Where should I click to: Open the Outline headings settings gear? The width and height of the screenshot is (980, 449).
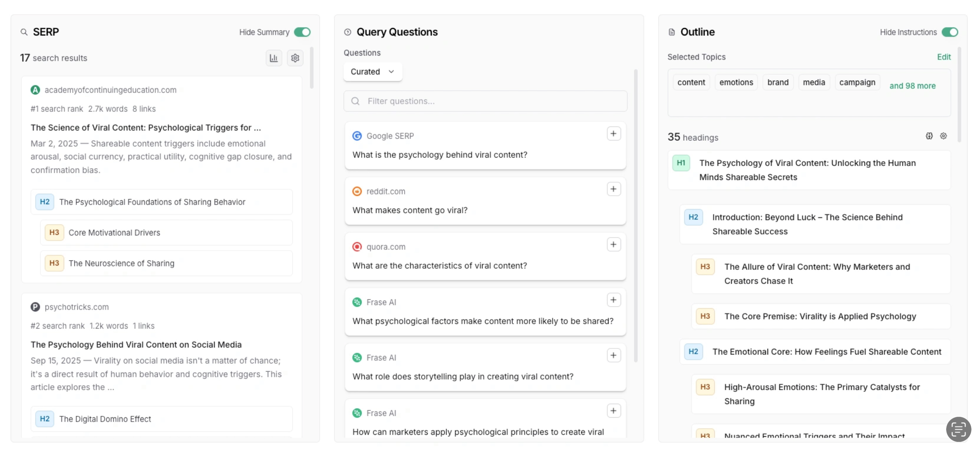[x=943, y=136]
